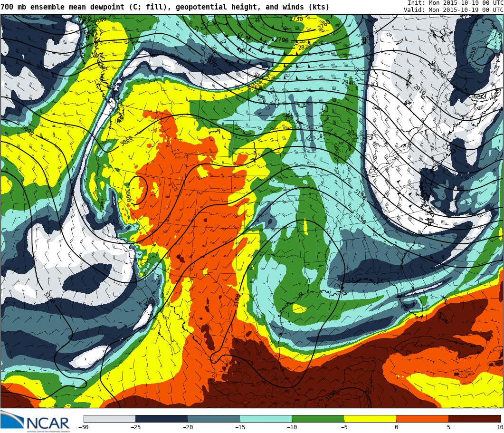Screen dimensions: 504x433
Task: Pick the dark navy -25 to -20 colorbar segment
Action: pyautogui.click(x=162, y=419)
